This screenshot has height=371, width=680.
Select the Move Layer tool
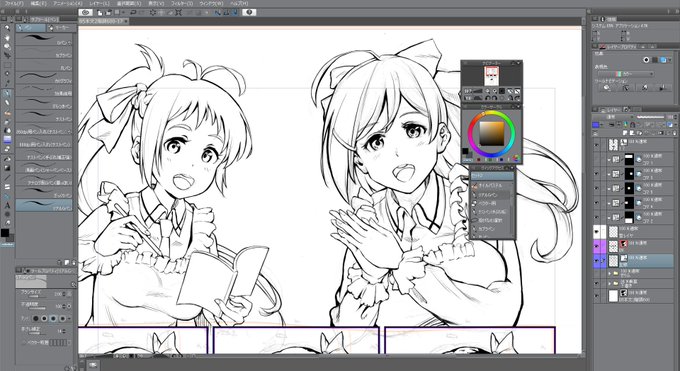[x=7, y=56]
